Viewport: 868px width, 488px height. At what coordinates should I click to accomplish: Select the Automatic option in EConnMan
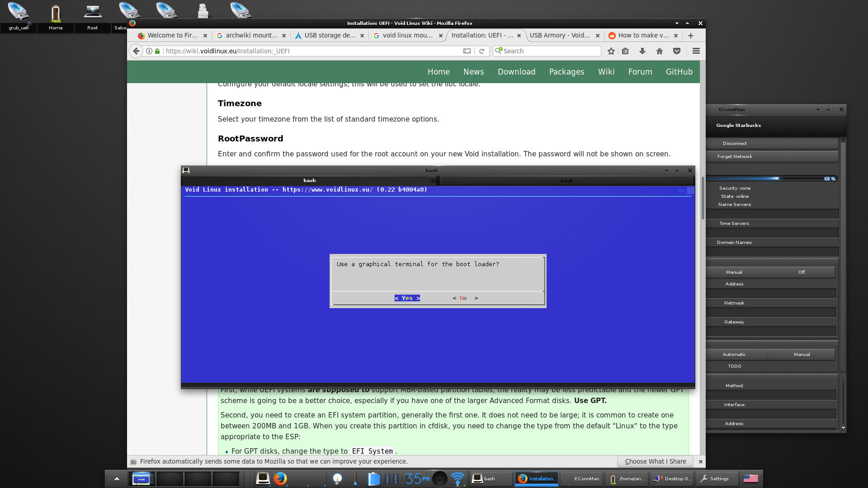click(x=734, y=354)
